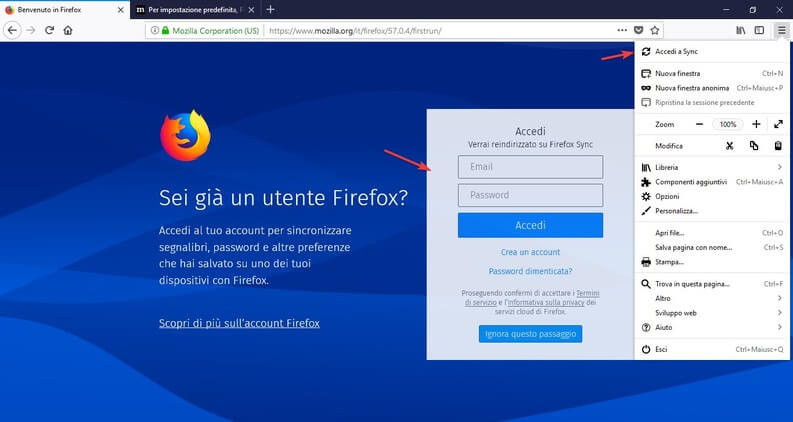Choose Esci to quit Firefox
The width and height of the screenshot is (793, 422).
(712, 349)
